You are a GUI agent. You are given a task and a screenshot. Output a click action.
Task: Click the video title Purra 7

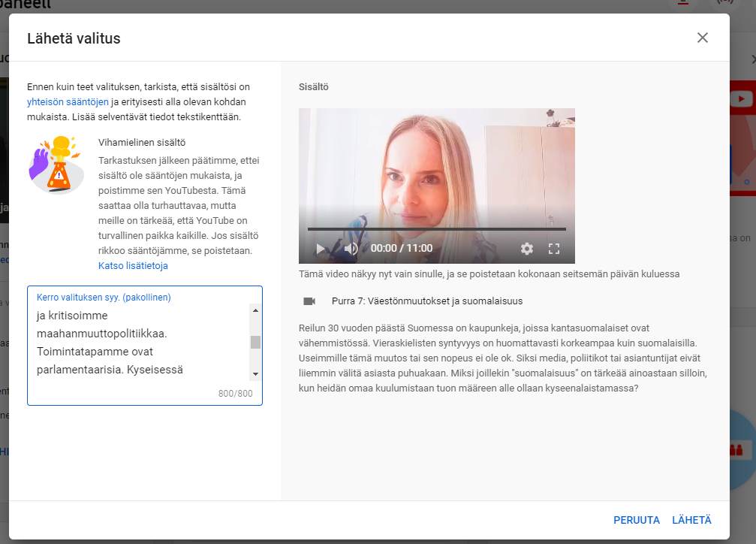point(426,301)
